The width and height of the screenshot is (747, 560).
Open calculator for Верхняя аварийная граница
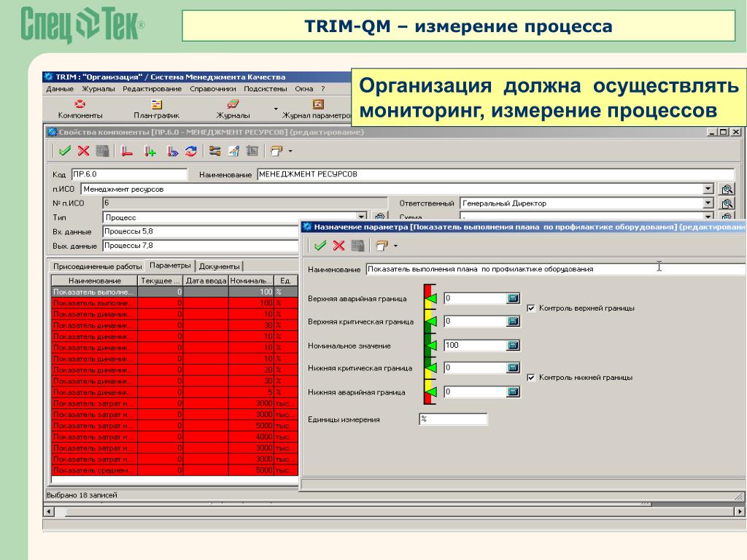pos(513,298)
